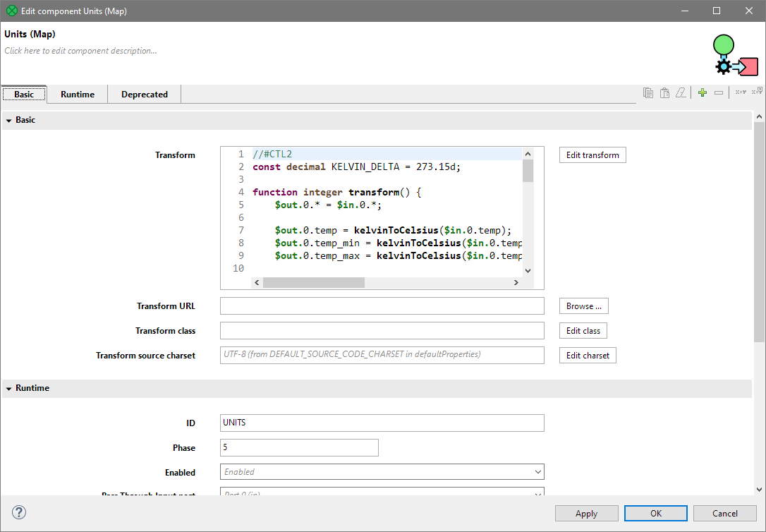The image size is (766, 532).
Task: Click the x=v simple value toolbar icon
Action: tap(740, 92)
